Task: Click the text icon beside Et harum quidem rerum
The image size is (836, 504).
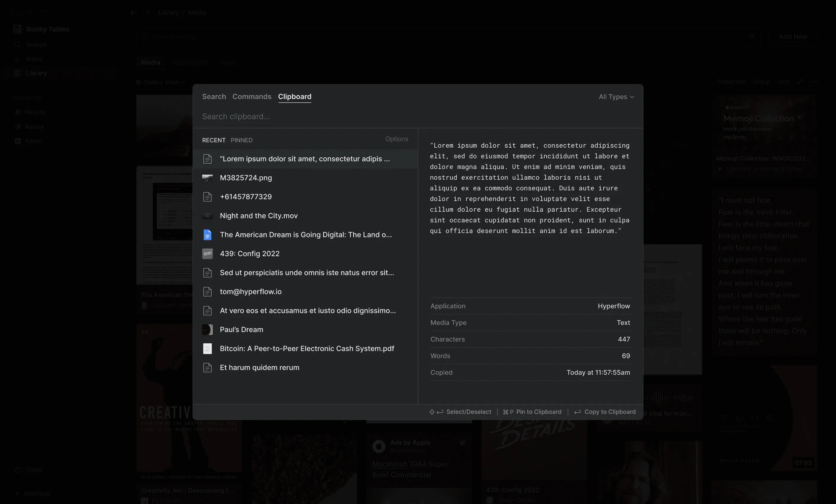Action: (x=207, y=368)
